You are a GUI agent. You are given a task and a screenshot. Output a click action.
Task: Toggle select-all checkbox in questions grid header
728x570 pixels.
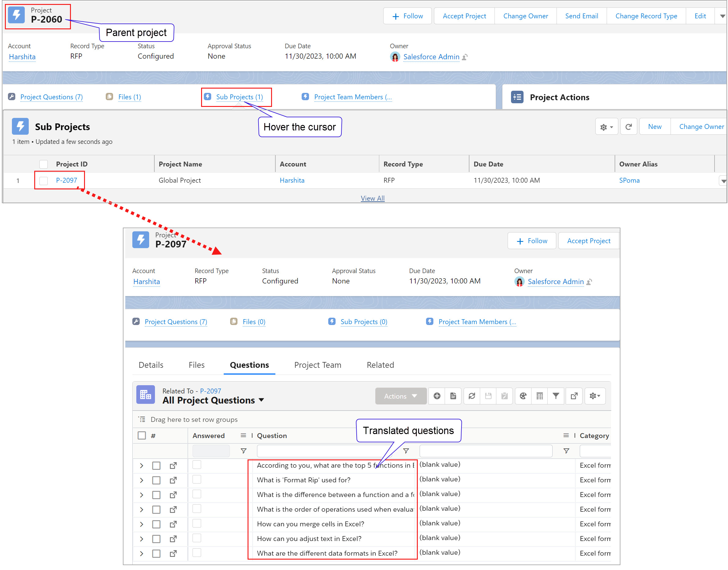[x=142, y=436]
